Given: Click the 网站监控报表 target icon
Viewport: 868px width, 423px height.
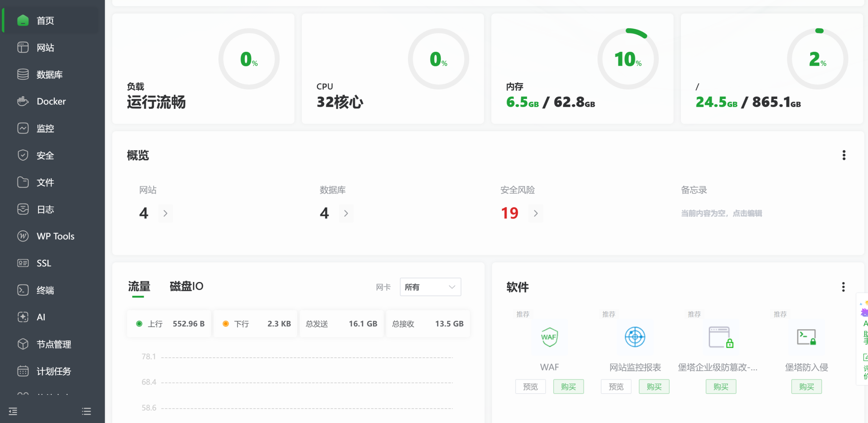Looking at the screenshot, I should click(x=635, y=337).
